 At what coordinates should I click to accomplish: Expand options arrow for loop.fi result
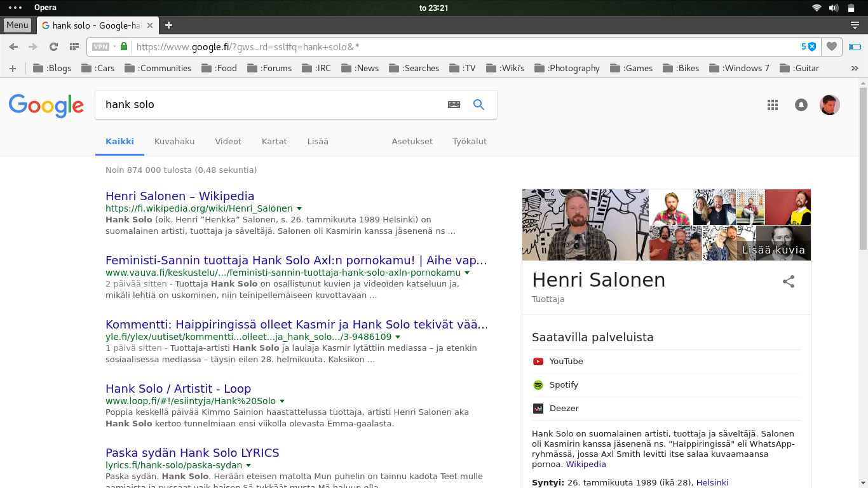[x=282, y=401]
